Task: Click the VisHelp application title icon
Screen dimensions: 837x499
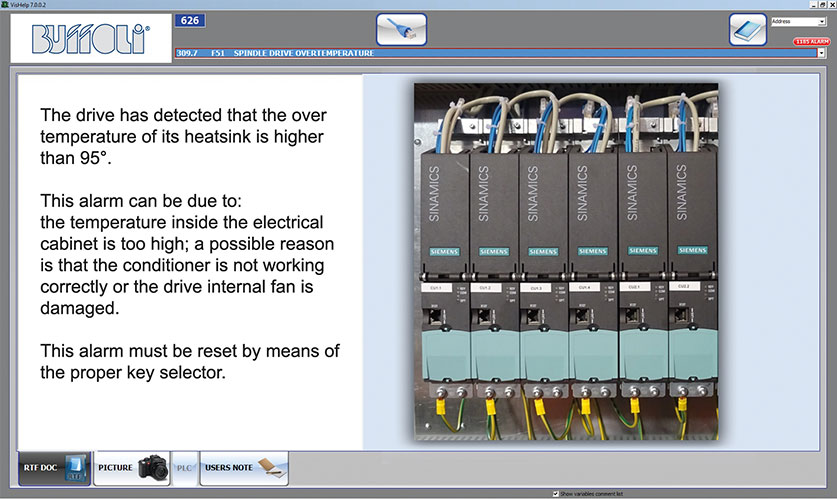Action: point(5,4)
